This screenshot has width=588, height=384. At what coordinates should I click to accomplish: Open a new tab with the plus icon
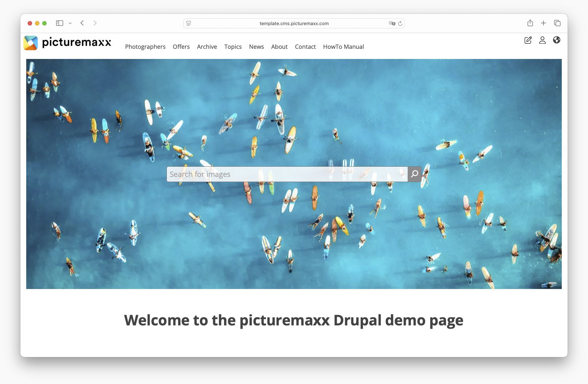tap(543, 23)
